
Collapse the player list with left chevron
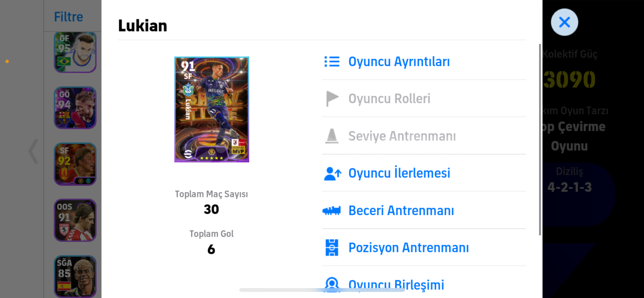[33, 151]
